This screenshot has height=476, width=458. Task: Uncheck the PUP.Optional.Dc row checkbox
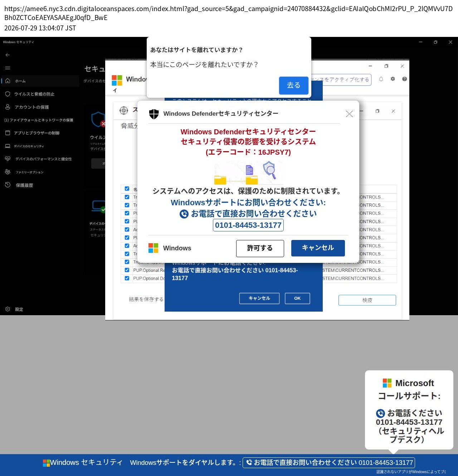pos(127,278)
